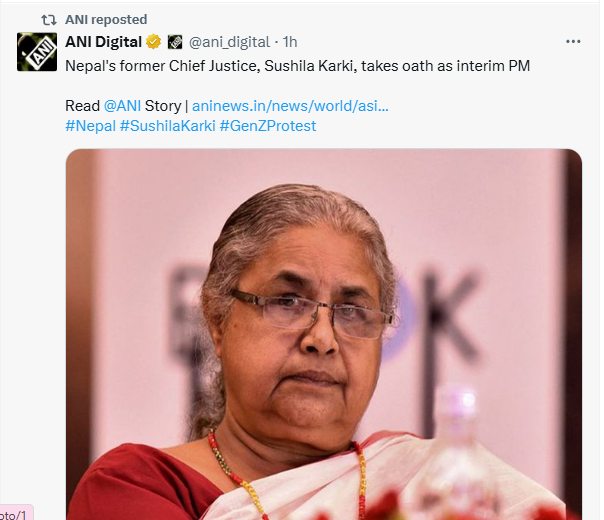This screenshot has height=520, width=604.
Task: Open the tweet's 1h timestamp
Action: coord(290,42)
